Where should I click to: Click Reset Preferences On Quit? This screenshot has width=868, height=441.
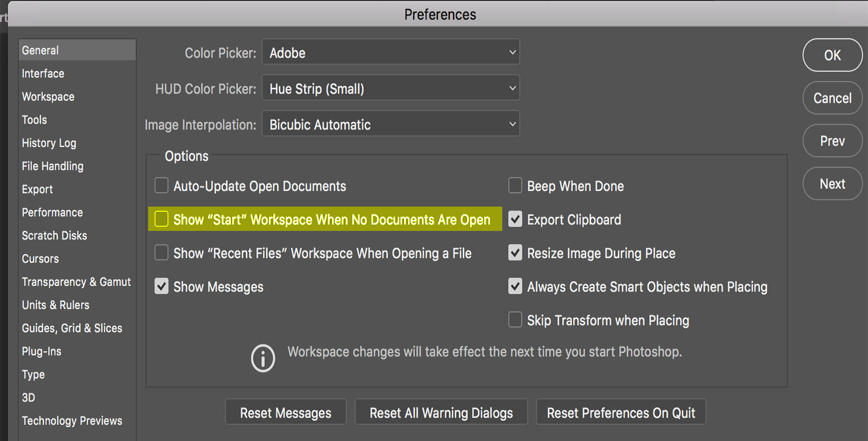coord(621,413)
